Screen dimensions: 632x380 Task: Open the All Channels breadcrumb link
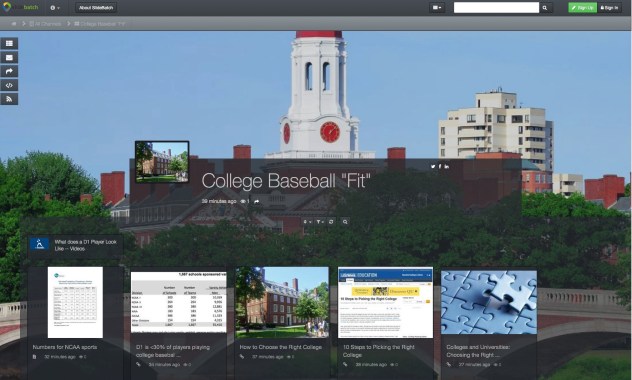point(45,24)
